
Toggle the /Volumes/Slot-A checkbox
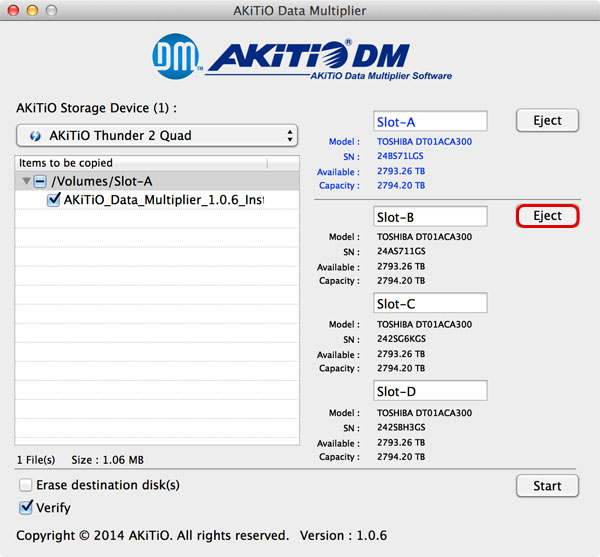pyautogui.click(x=39, y=182)
